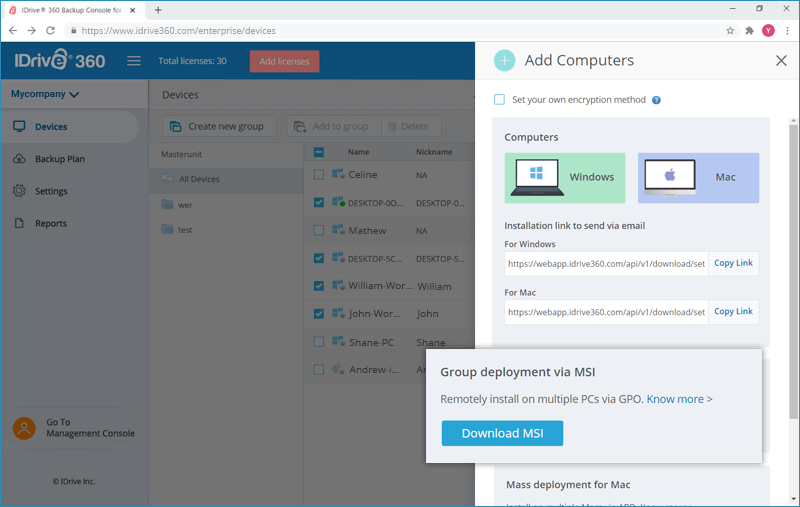
Task: Uncheck the John-Wor... device checkbox
Action: (319, 314)
